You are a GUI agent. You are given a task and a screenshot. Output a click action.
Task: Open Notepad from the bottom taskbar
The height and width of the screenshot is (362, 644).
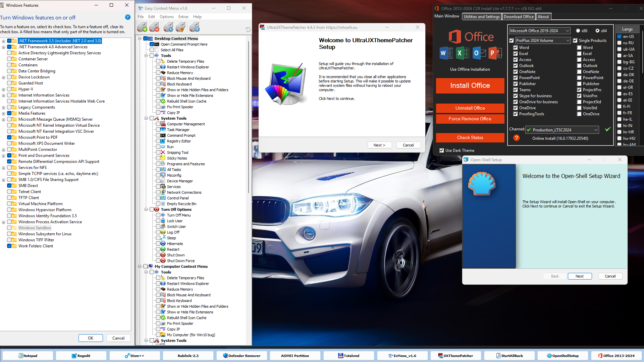click(28, 356)
